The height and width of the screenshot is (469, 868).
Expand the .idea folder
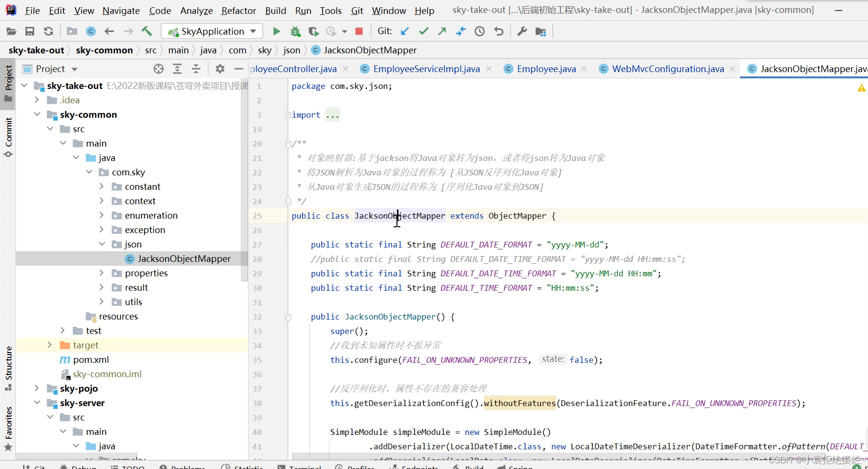37,100
